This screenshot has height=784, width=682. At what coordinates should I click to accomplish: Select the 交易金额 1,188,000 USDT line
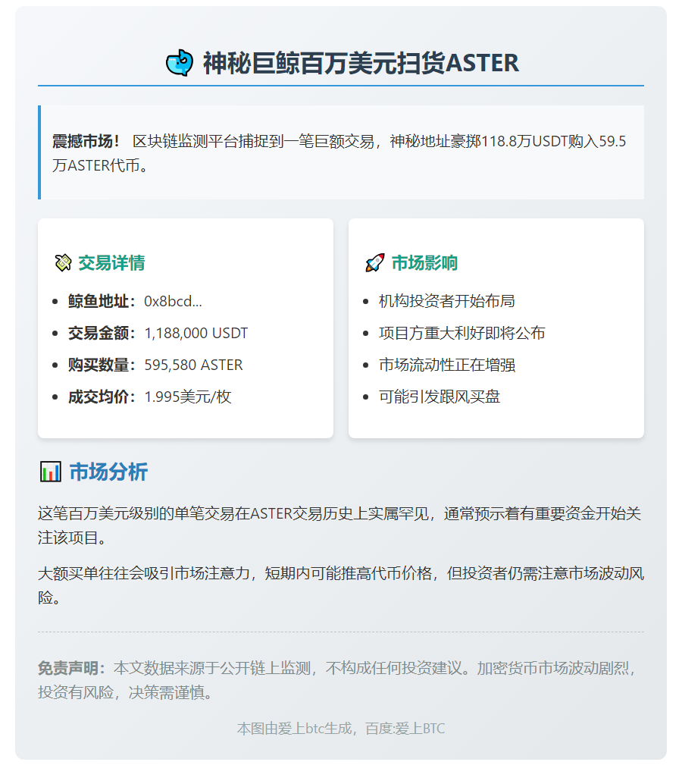pos(158,333)
